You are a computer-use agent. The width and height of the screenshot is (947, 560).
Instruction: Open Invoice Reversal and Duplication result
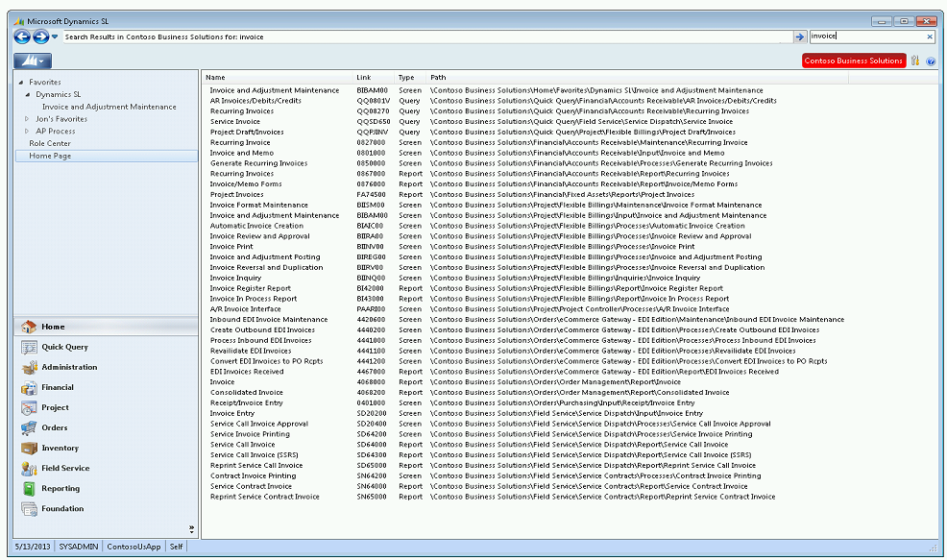[x=266, y=268]
